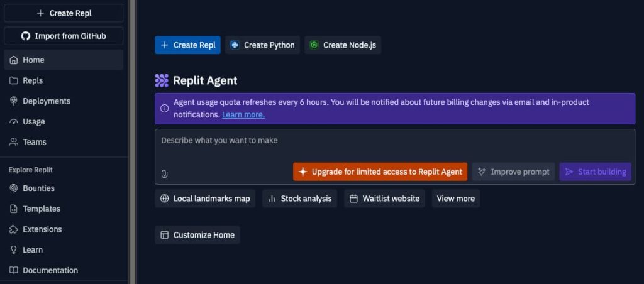Click the info icon in quota banner

pos(164,108)
